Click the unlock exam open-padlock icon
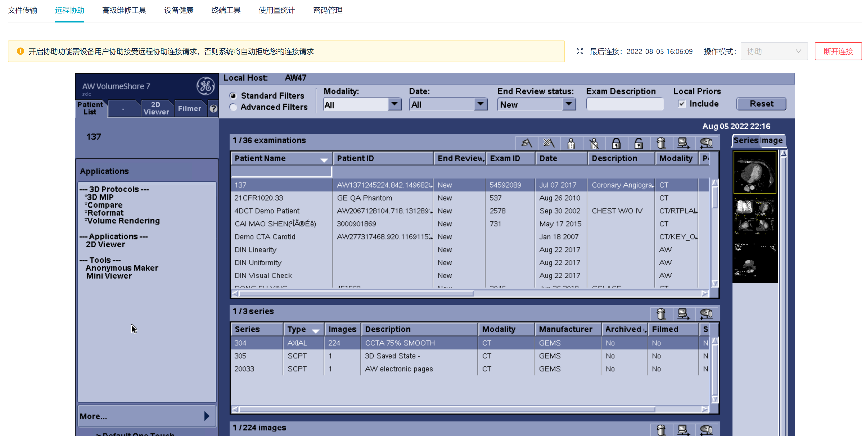Image resolution: width=868 pixels, height=436 pixels. pos(639,143)
